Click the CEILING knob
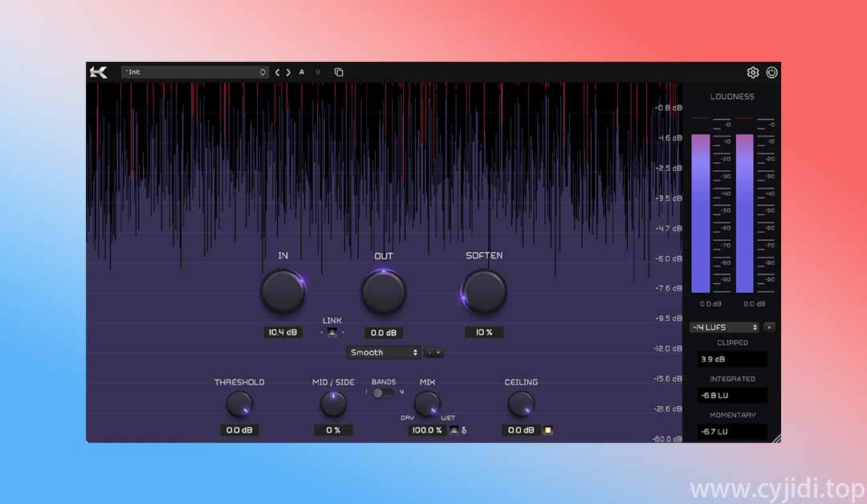 [x=521, y=404]
